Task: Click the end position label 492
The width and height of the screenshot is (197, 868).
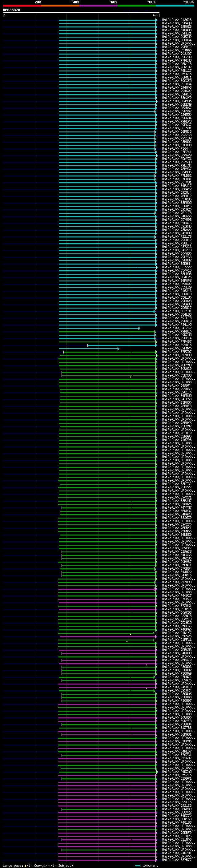Action: tap(155, 15)
